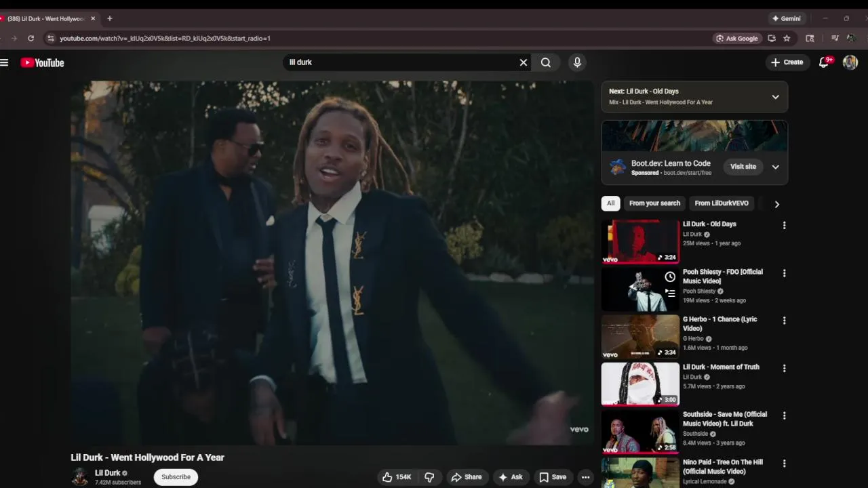Reload the page in browser

click(31, 39)
